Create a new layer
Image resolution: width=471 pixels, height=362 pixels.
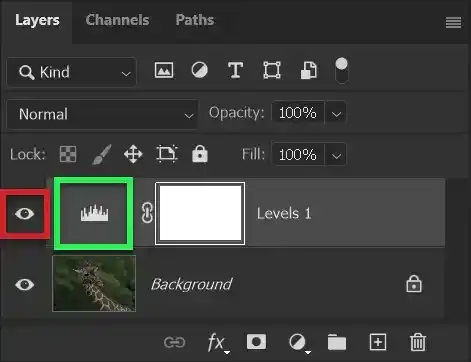(378, 342)
